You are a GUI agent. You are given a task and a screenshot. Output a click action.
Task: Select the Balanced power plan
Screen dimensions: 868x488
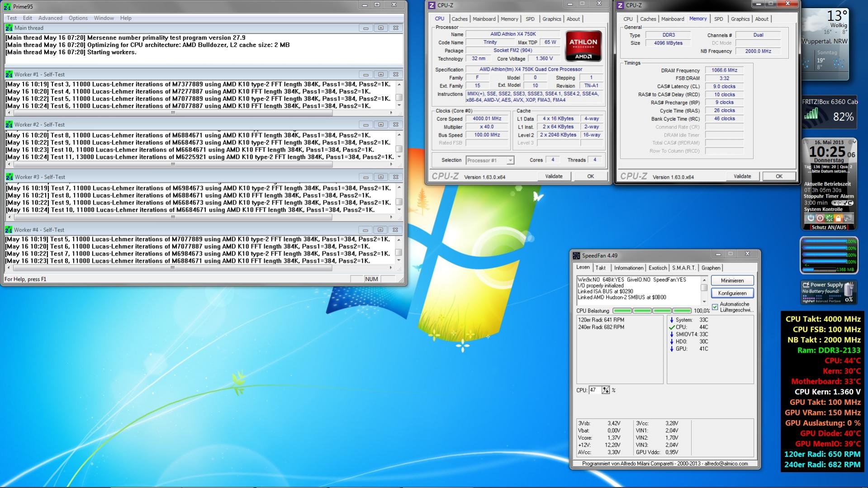(x=822, y=301)
